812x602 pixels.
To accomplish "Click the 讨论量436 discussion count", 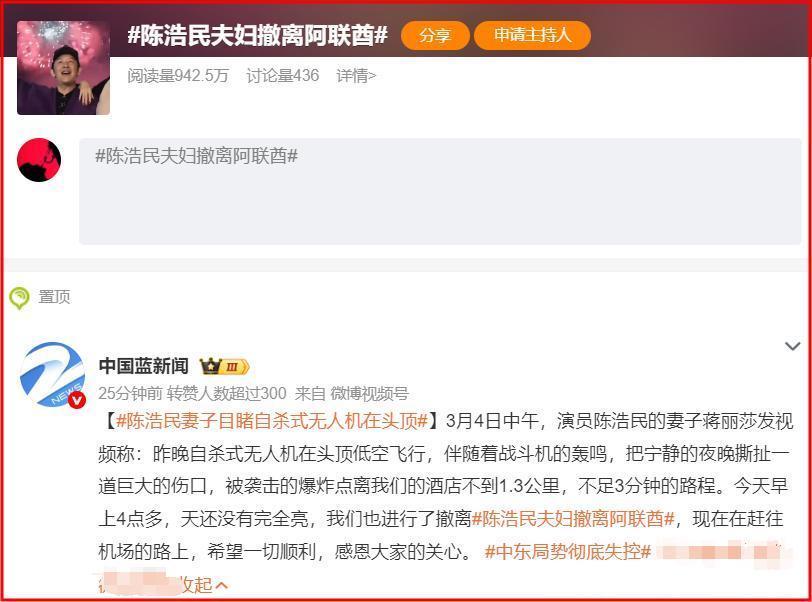I will [283, 76].
